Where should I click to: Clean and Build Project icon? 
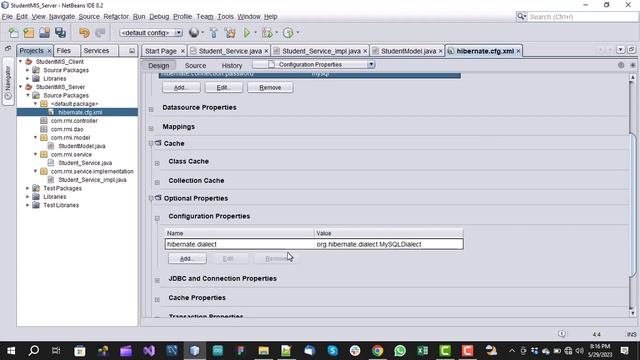230,33
